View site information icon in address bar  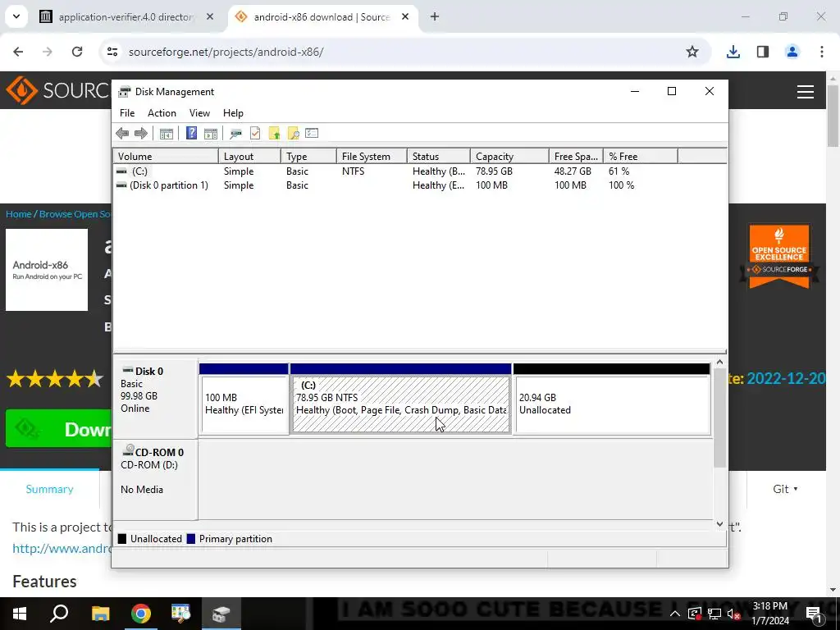112,52
